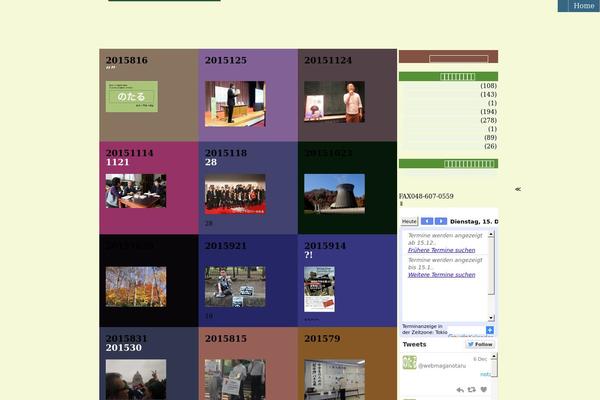Select the category row with (89)
The height and width of the screenshot is (400, 600).
[448, 138]
